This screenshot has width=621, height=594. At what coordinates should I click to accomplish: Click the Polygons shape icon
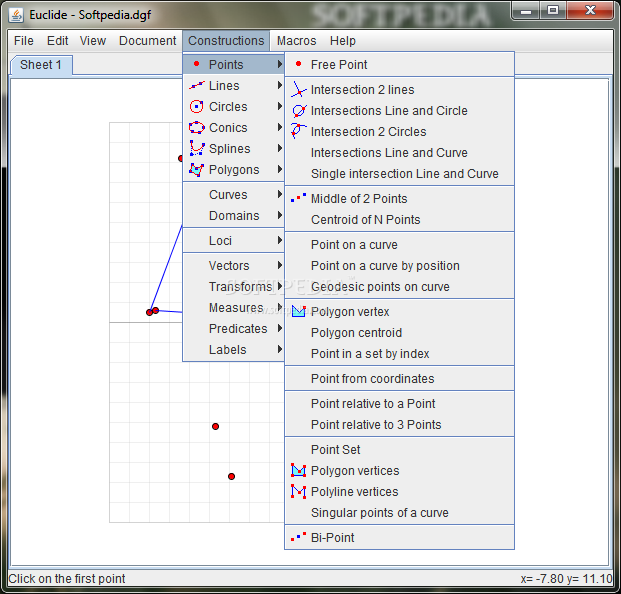click(197, 169)
